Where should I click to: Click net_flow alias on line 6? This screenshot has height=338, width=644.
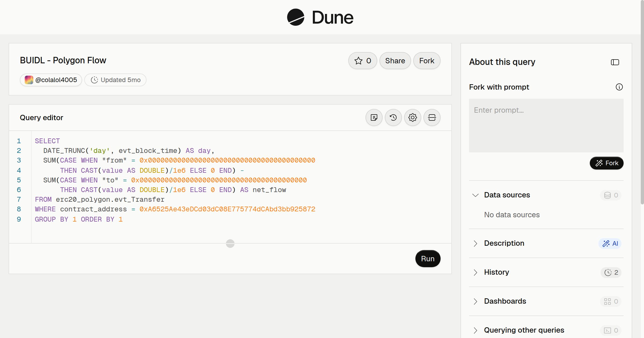[x=269, y=190]
